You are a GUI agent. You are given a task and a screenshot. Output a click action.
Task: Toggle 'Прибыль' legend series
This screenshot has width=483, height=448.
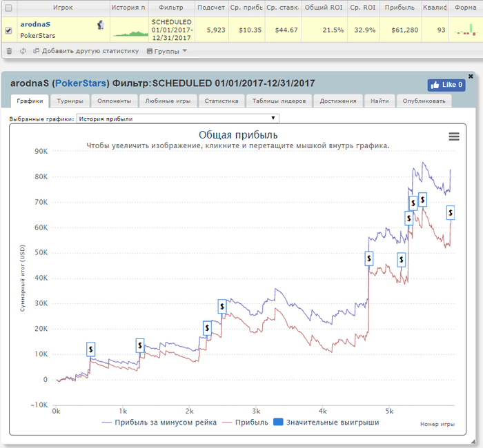(x=245, y=422)
